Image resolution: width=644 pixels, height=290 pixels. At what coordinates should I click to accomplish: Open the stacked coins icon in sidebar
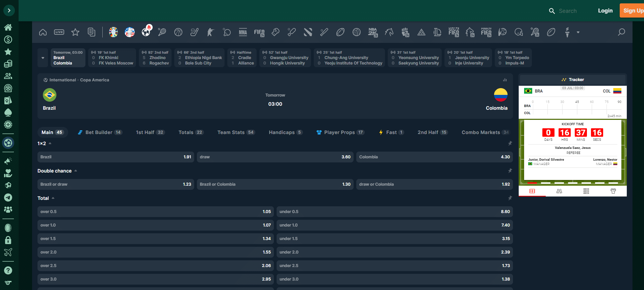[8, 64]
